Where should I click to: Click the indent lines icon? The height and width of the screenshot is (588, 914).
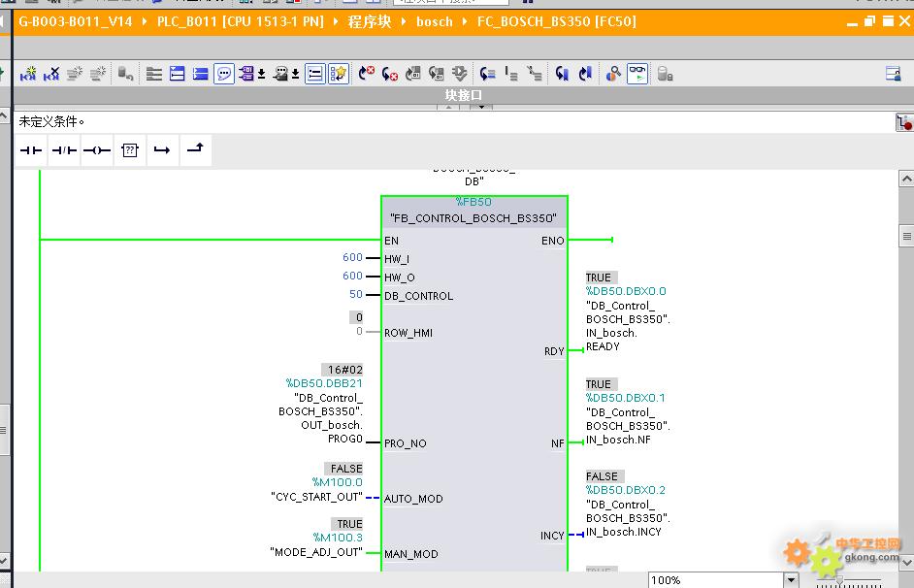click(511, 74)
